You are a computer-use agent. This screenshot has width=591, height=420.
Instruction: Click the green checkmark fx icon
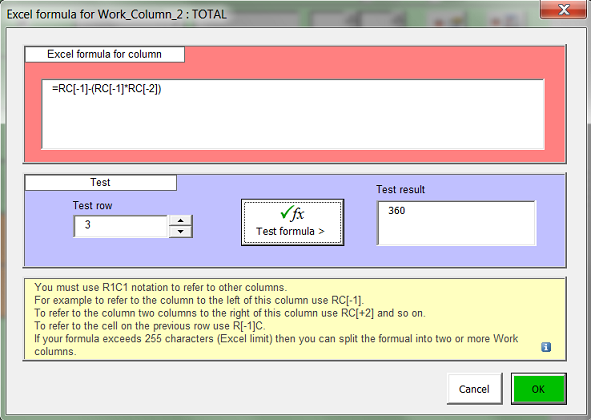tap(292, 213)
